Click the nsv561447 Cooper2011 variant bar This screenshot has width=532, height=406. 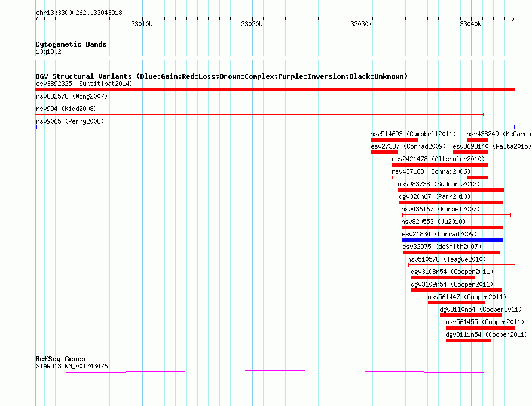tap(456, 303)
